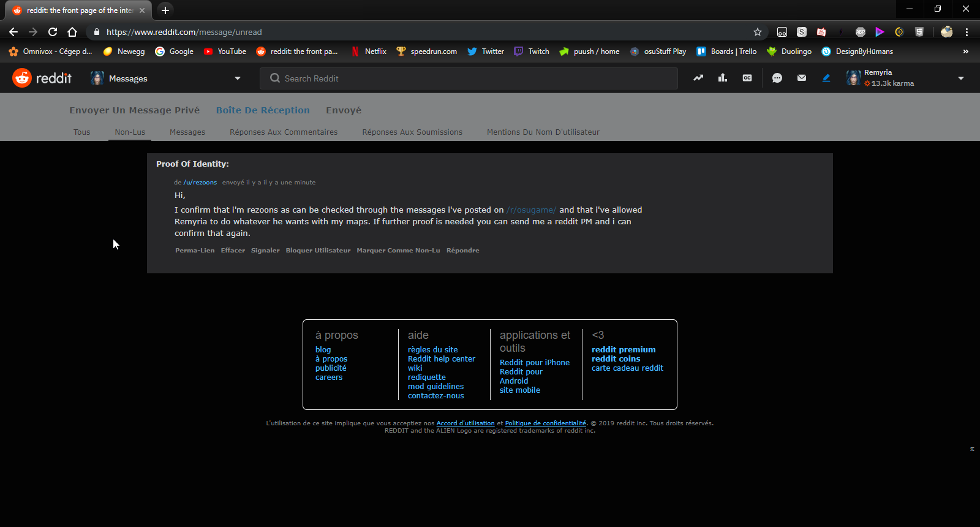
Task: Open a new browser tab
Action: point(165,10)
